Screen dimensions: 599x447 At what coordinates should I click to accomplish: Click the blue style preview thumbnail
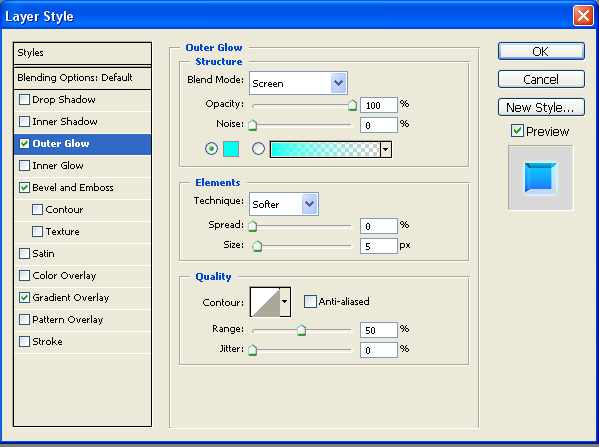(x=541, y=178)
